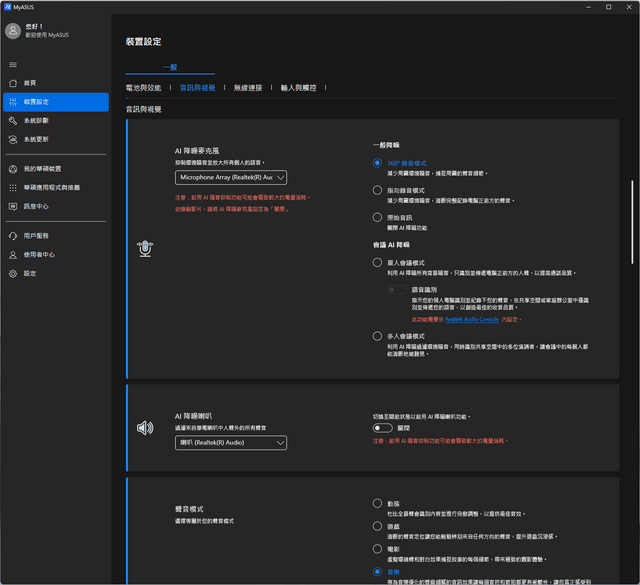Click the 歡迎使用 MyASUS greeting text
Viewport: 640px width, 585px height.
(x=47, y=35)
